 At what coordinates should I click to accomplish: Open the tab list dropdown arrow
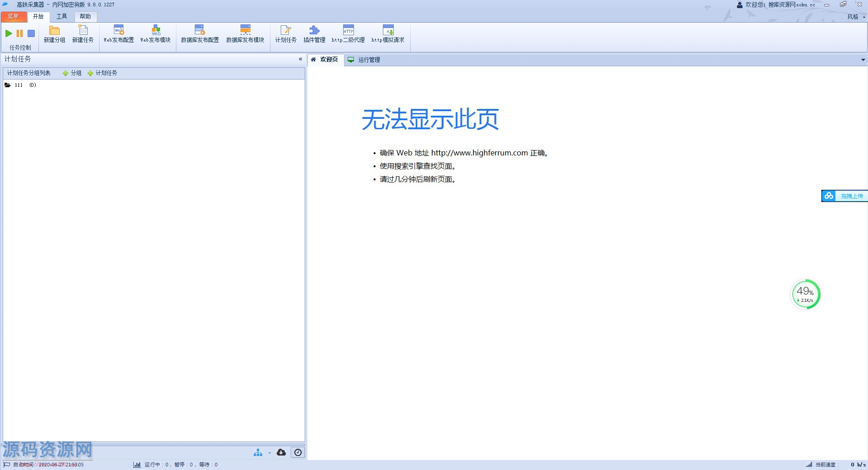[x=863, y=60]
